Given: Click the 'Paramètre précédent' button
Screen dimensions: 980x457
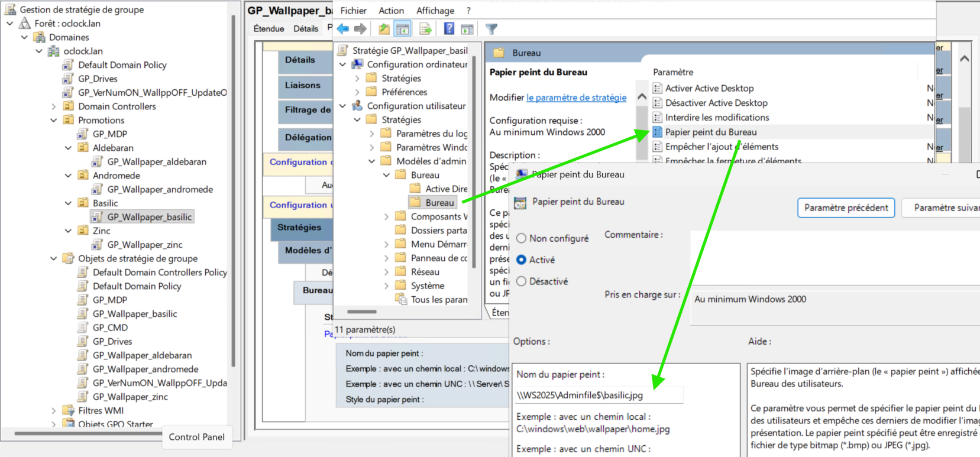Looking at the screenshot, I should (x=846, y=208).
